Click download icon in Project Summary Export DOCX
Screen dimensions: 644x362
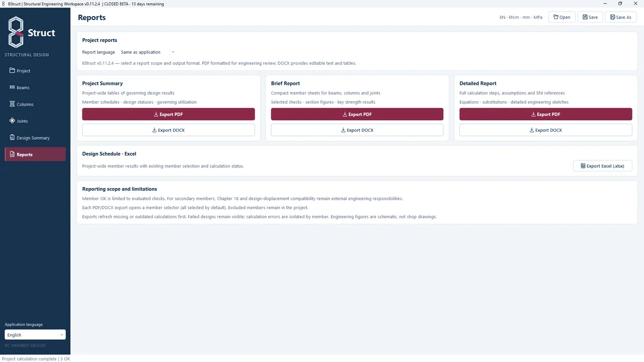154,130
